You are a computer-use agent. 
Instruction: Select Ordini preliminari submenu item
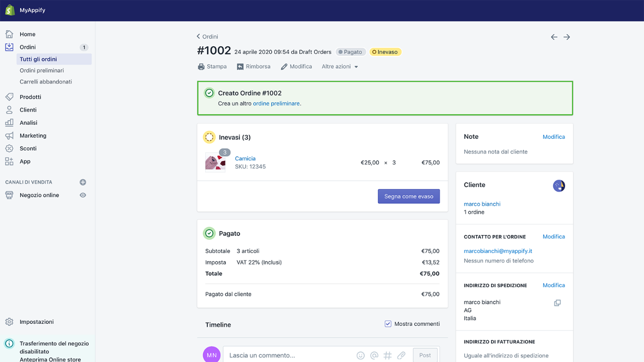(42, 70)
